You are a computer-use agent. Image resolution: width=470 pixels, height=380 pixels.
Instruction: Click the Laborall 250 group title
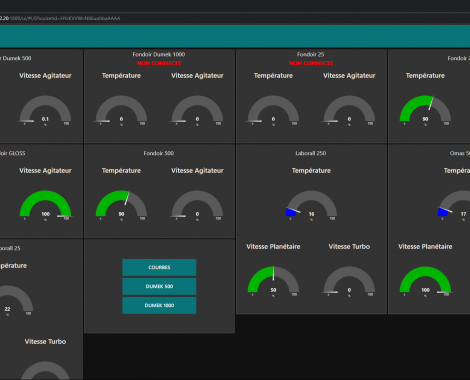point(311,153)
